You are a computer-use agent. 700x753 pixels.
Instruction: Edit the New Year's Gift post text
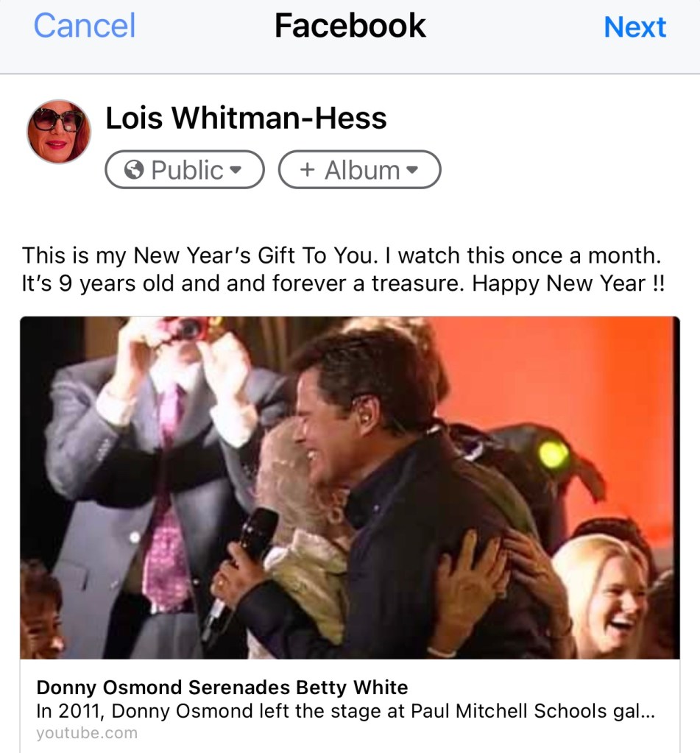pyautogui.click(x=343, y=269)
